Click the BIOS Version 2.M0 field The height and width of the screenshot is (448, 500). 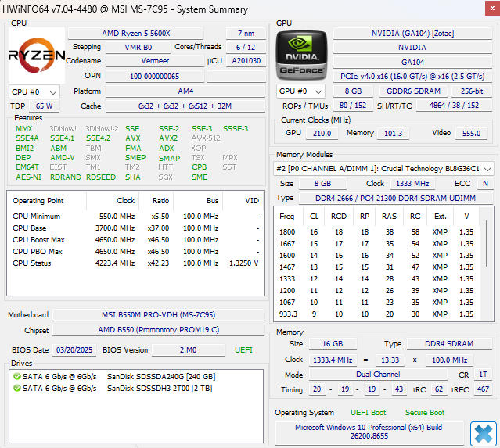pos(189,350)
